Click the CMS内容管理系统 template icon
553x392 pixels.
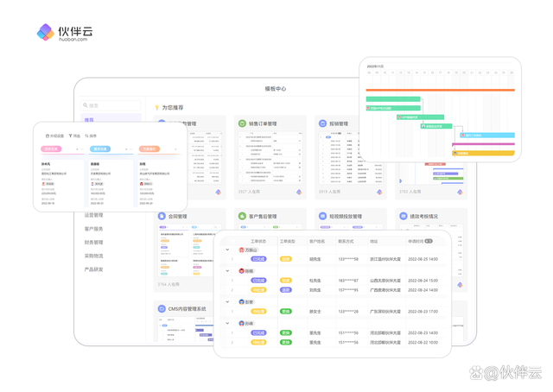162,308
